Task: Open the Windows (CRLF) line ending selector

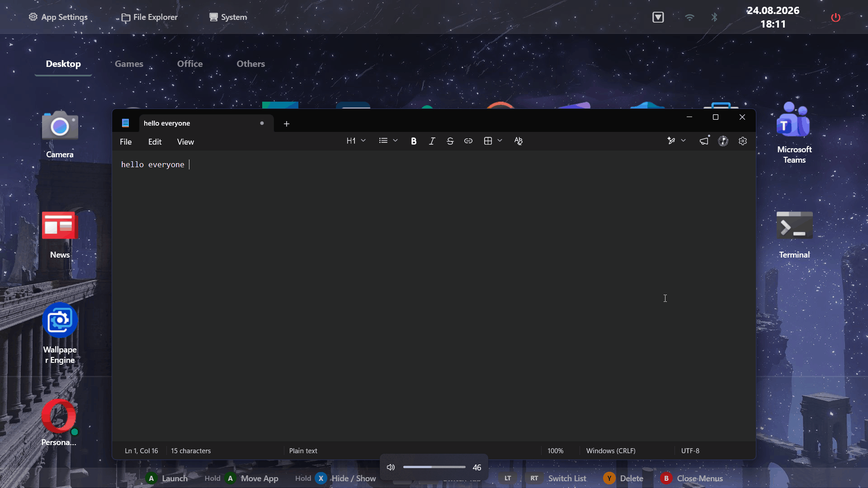Action: pos(611,451)
